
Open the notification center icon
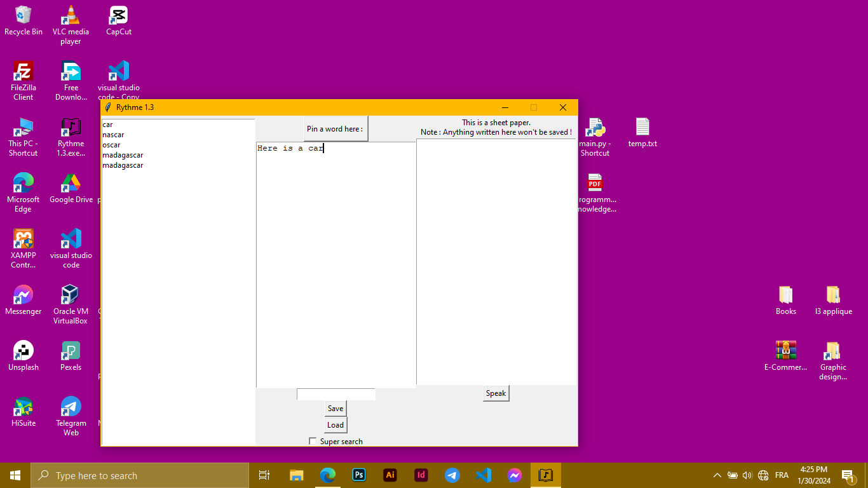point(848,475)
